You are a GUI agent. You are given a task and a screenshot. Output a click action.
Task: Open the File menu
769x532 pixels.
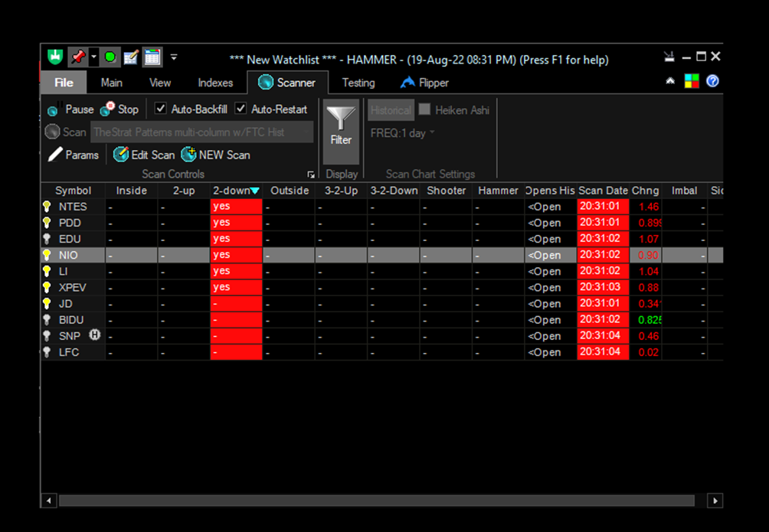[64, 83]
